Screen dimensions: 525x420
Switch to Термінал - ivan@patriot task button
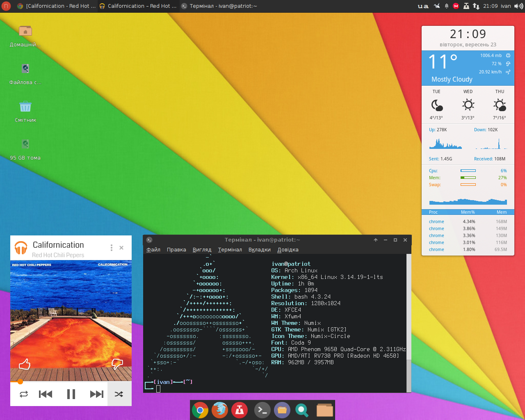pos(219,6)
